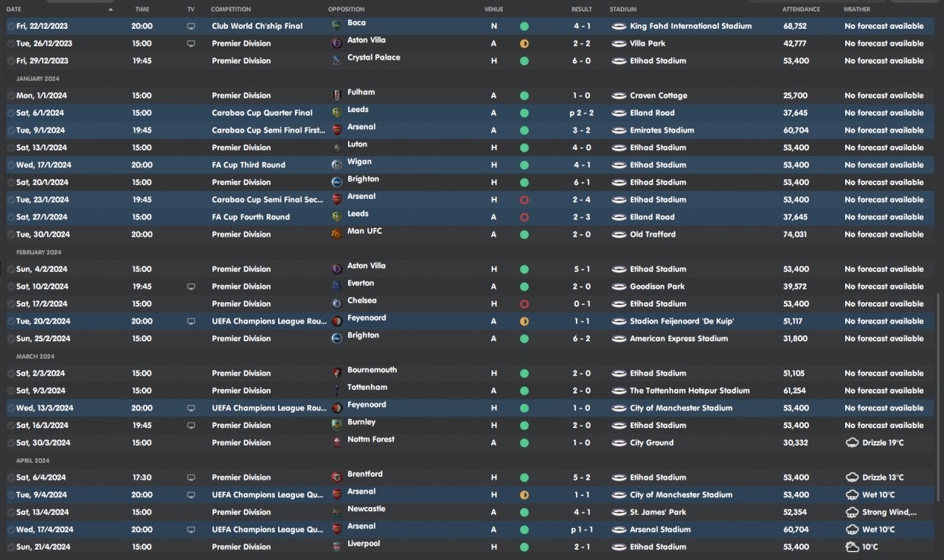The width and height of the screenshot is (944, 560).
Task: Sort by the Competition column header
Action: 231,10
